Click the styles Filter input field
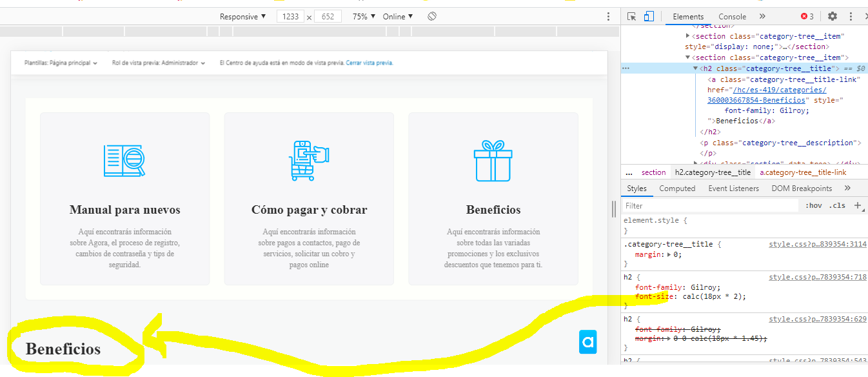This screenshot has width=868, height=377. coord(709,206)
